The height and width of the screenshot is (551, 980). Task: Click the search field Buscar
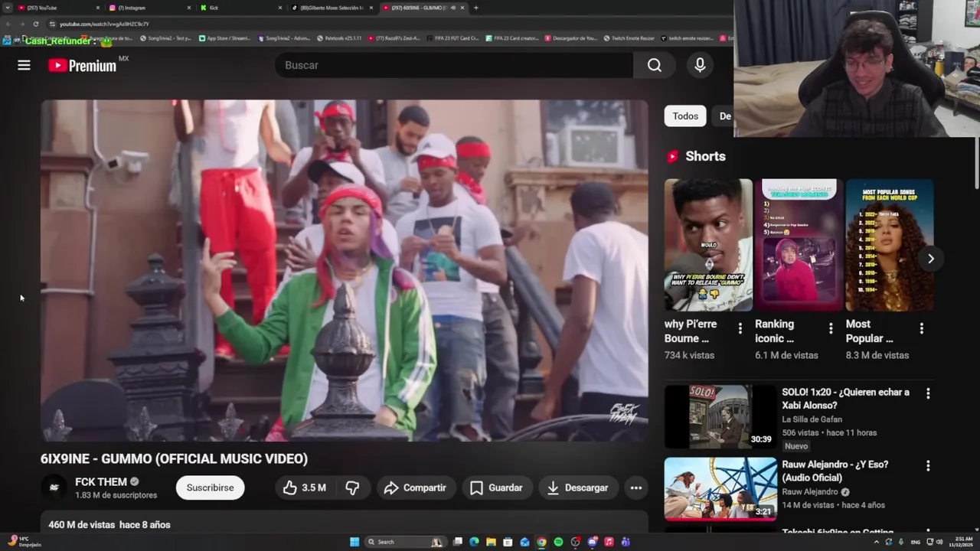pos(454,65)
